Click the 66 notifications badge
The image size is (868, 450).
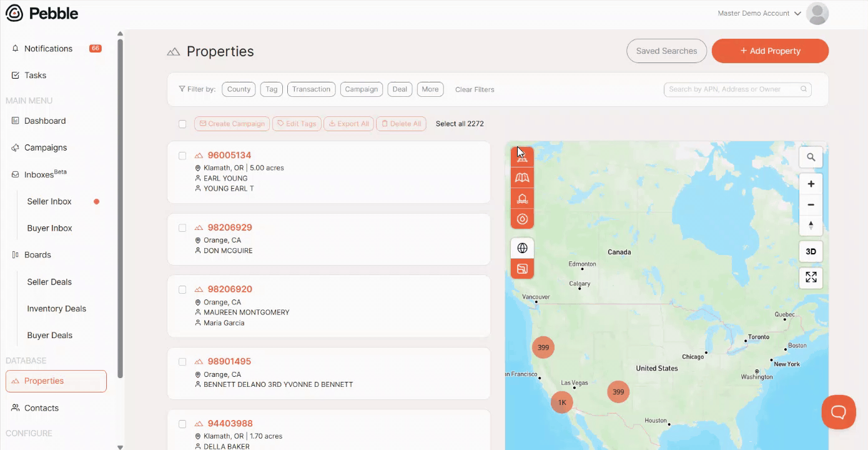(96, 48)
